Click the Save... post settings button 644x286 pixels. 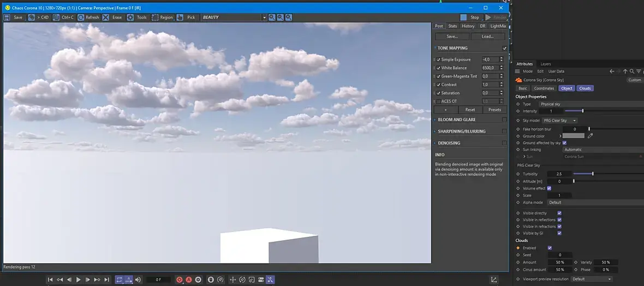point(452,37)
